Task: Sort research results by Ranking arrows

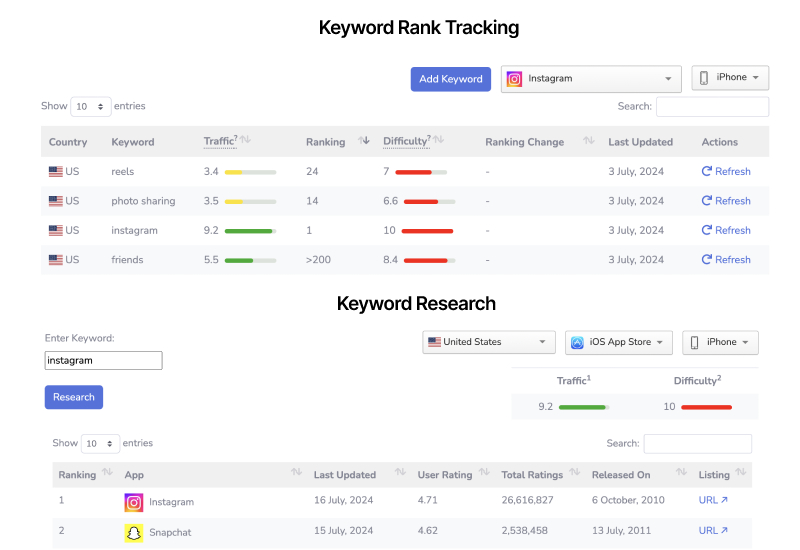Action: point(107,472)
